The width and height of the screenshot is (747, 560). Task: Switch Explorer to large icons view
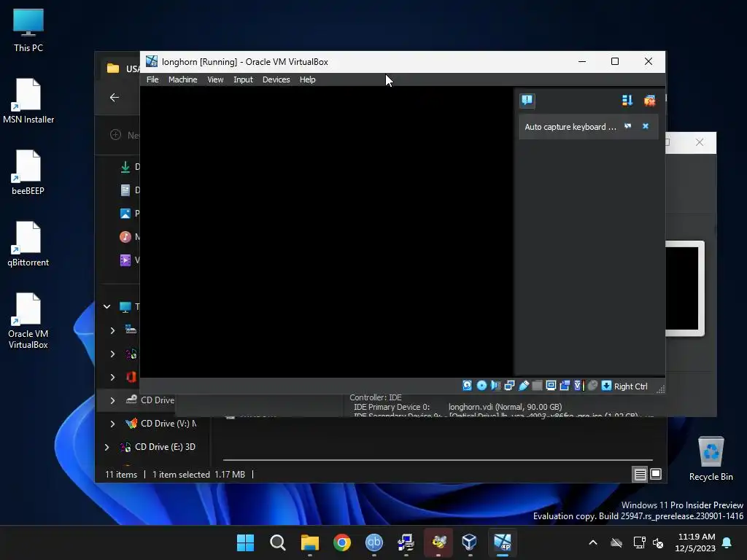tap(656, 474)
